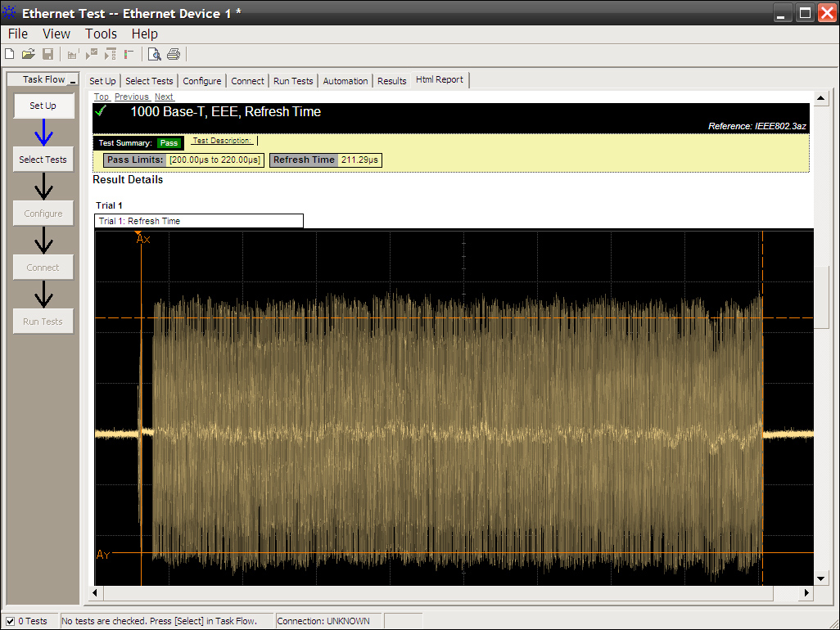The height and width of the screenshot is (630, 840).
Task: Switch to the Automation tab
Action: point(345,81)
